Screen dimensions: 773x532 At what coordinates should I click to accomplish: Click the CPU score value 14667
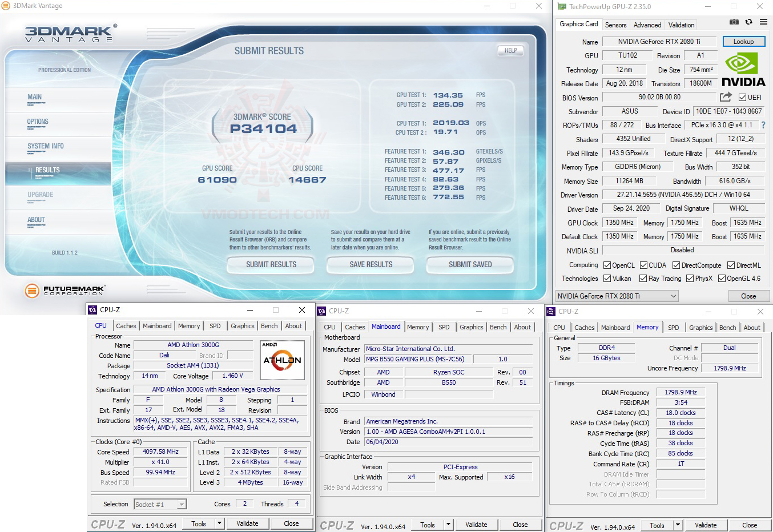pyautogui.click(x=307, y=180)
